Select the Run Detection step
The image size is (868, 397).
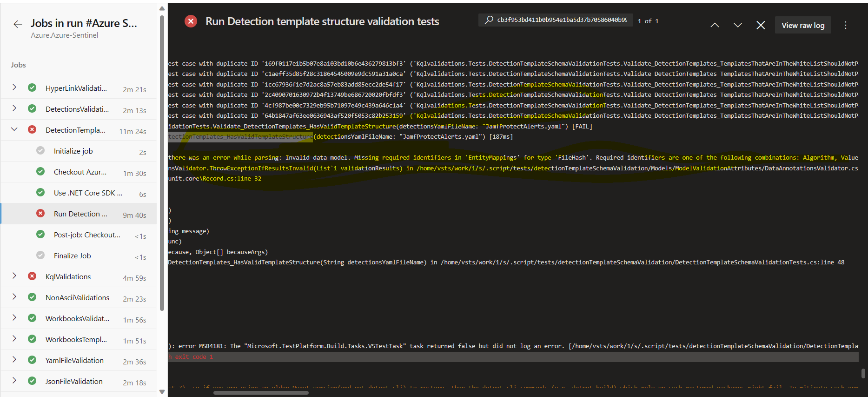[x=79, y=214]
